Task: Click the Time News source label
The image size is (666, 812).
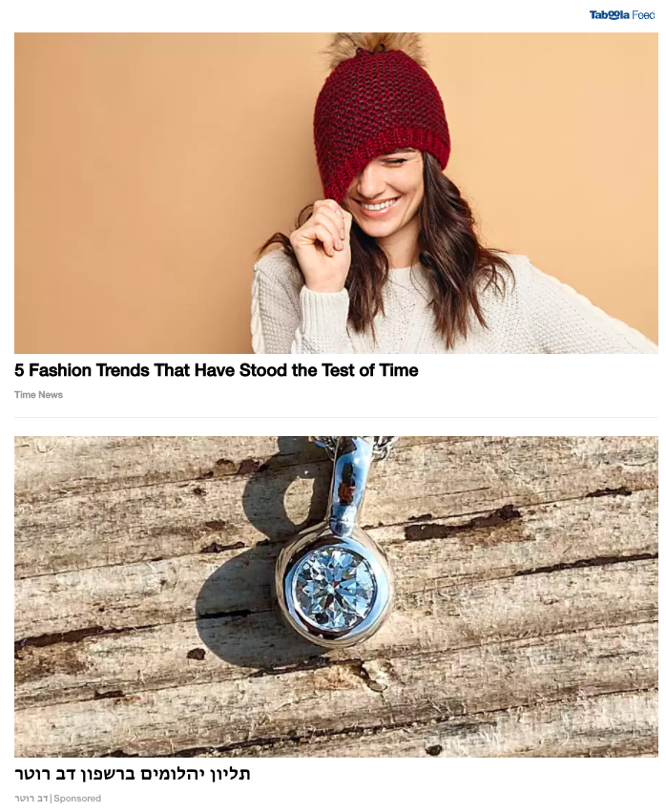Action: coord(38,395)
